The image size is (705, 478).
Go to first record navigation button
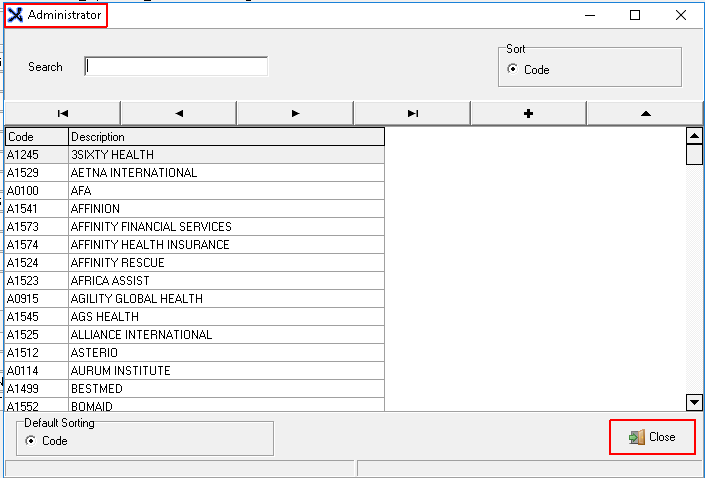point(62,113)
